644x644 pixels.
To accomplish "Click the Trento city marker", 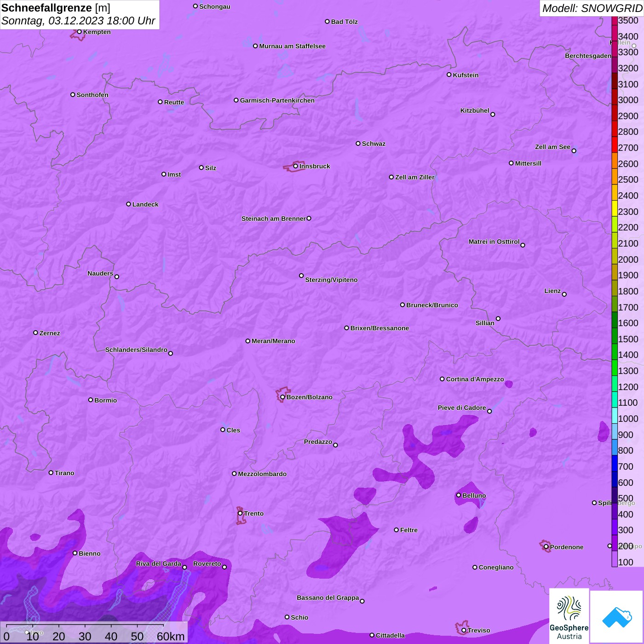I will pos(240,513).
